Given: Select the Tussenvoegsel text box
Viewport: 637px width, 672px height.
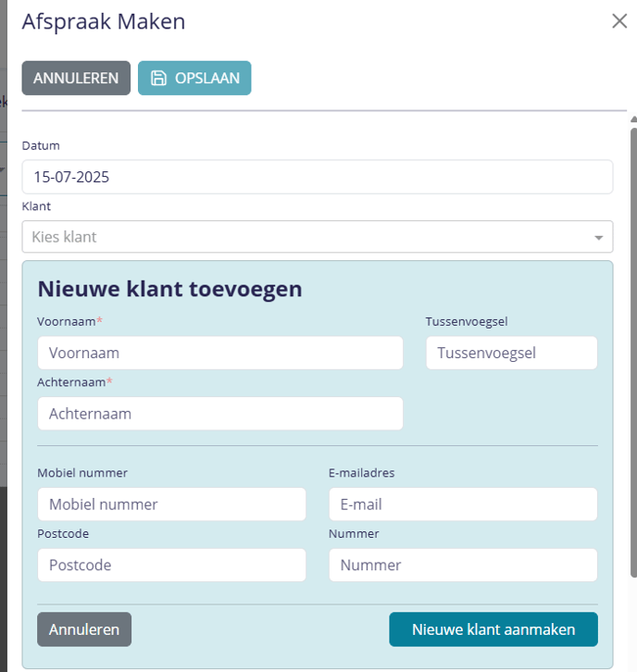Looking at the screenshot, I should click(x=511, y=353).
